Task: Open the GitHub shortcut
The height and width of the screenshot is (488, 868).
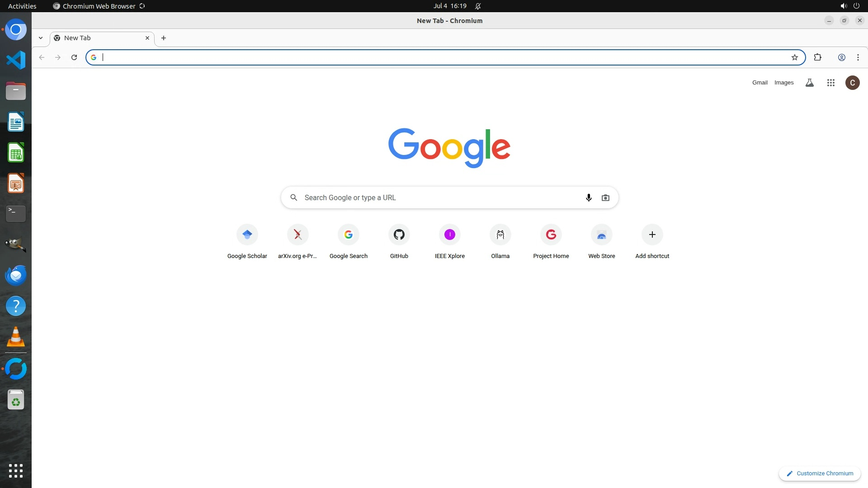Action: (x=399, y=235)
